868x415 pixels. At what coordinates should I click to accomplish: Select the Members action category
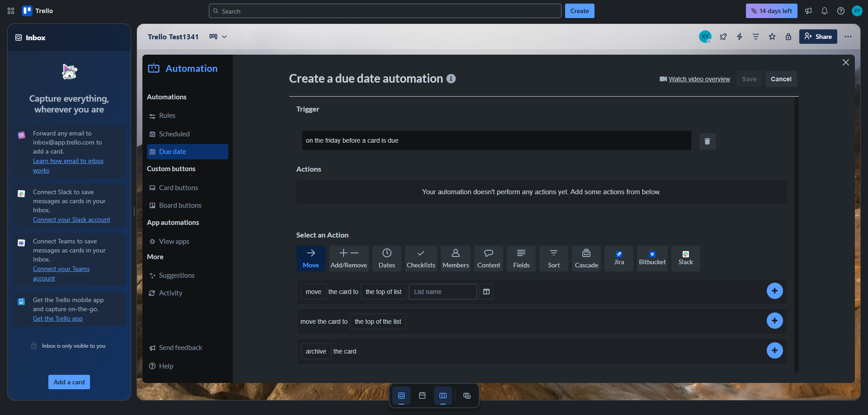click(456, 258)
